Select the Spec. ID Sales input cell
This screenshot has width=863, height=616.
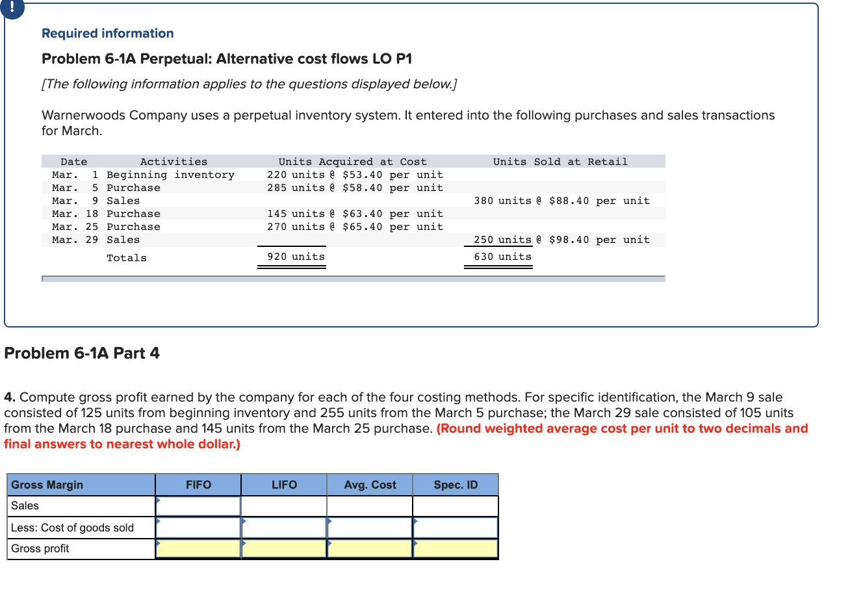tap(455, 506)
